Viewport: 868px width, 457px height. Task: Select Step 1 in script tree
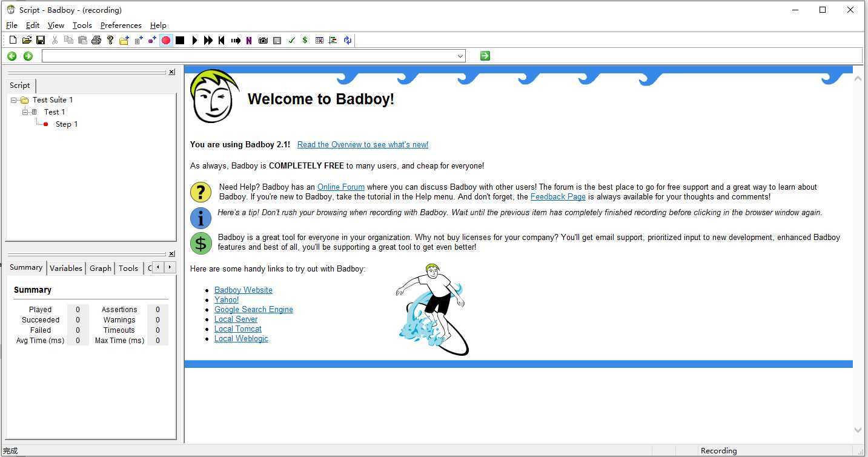(x=67, y=124)
